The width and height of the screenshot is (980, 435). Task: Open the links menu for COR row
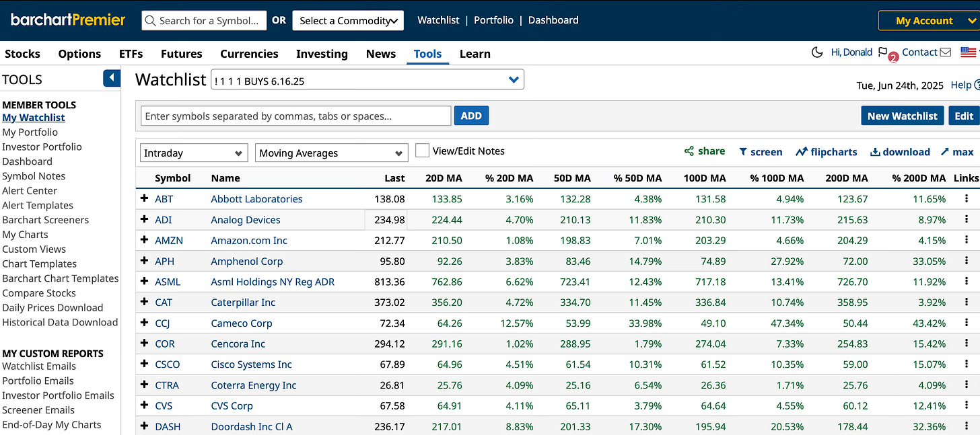coord(967,344)
